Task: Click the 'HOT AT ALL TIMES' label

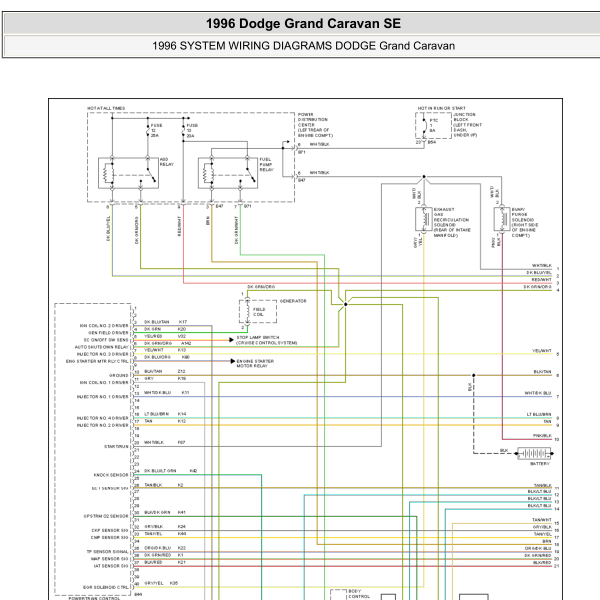Action: [x=106, y=108]
